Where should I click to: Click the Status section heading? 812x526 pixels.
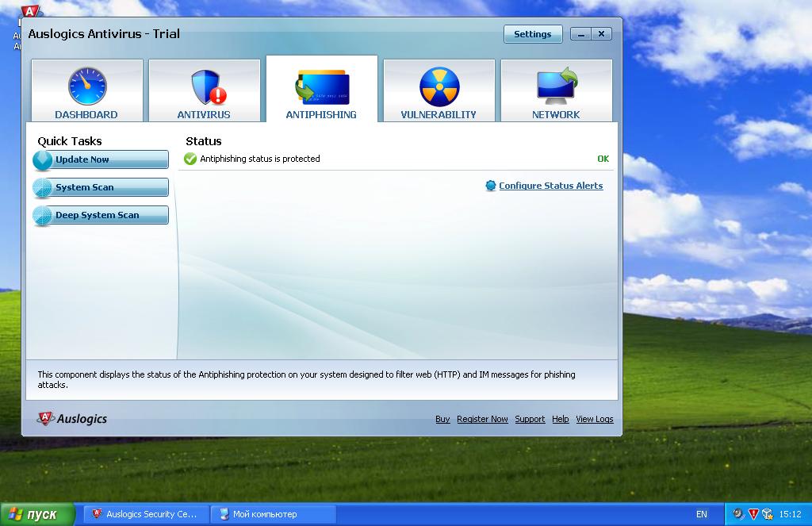tap(204, 141)
